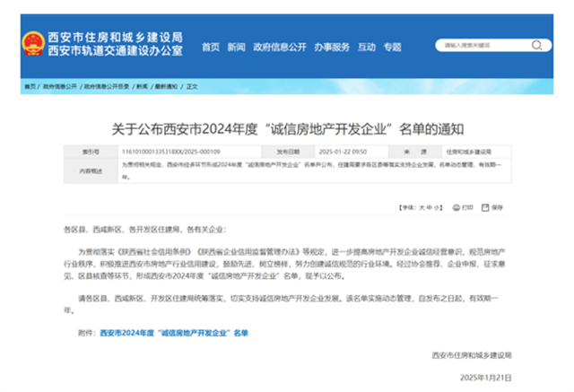Click the 附件: label
574x392 pixels.
tap(87, 333)
